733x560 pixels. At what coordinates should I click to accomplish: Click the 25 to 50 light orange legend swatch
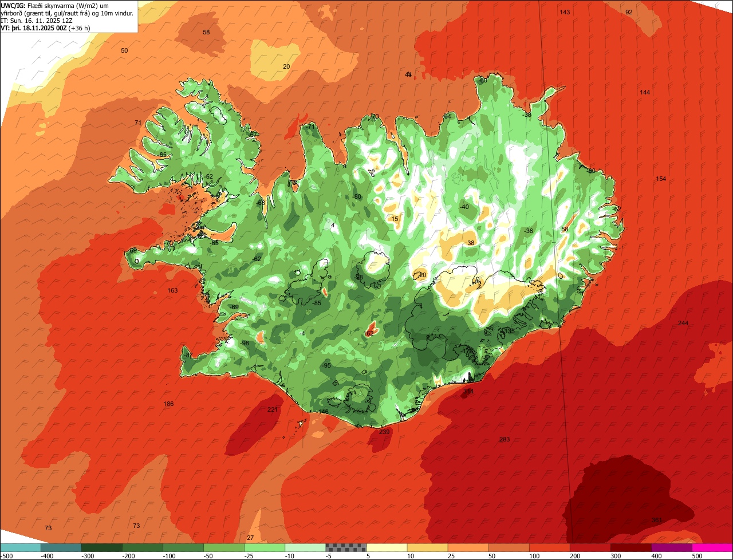pyautogui.click(x=468, y=547)
